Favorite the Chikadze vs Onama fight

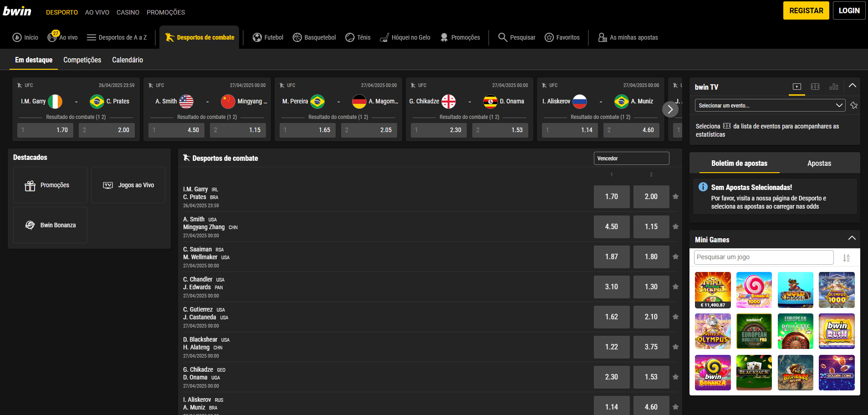tap(676, 377)
